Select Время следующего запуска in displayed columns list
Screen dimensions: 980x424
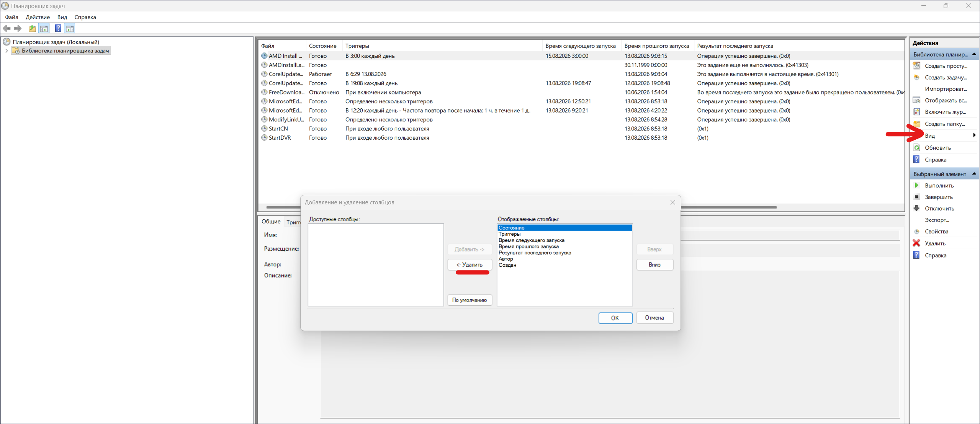pos(564,240)
